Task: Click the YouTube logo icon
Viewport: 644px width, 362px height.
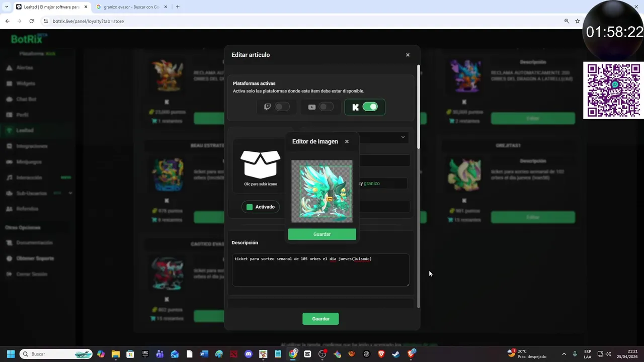Action: coord(311,107)
